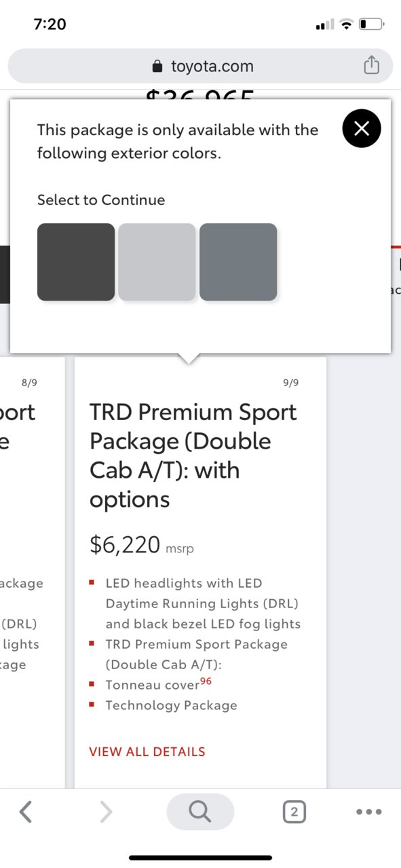The height and width of the screenshot is (868, 401).
Task: Open the browser search button
Action: coord(200,811)
